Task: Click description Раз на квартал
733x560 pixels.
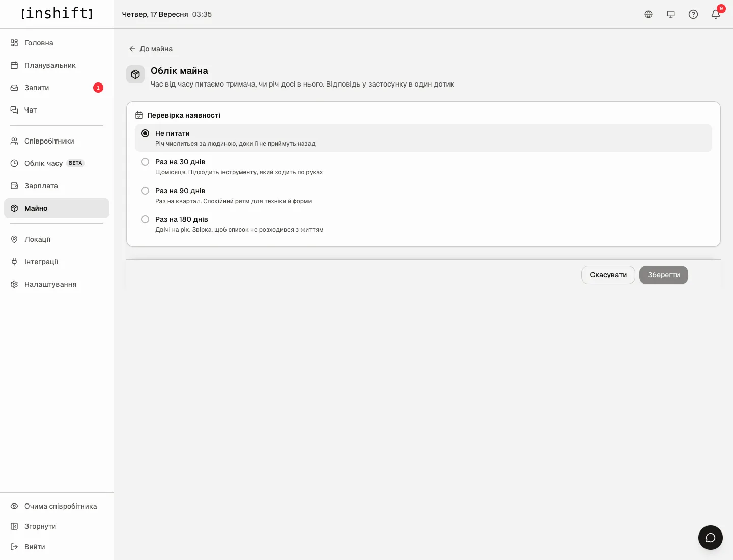Action: [234, 201]
